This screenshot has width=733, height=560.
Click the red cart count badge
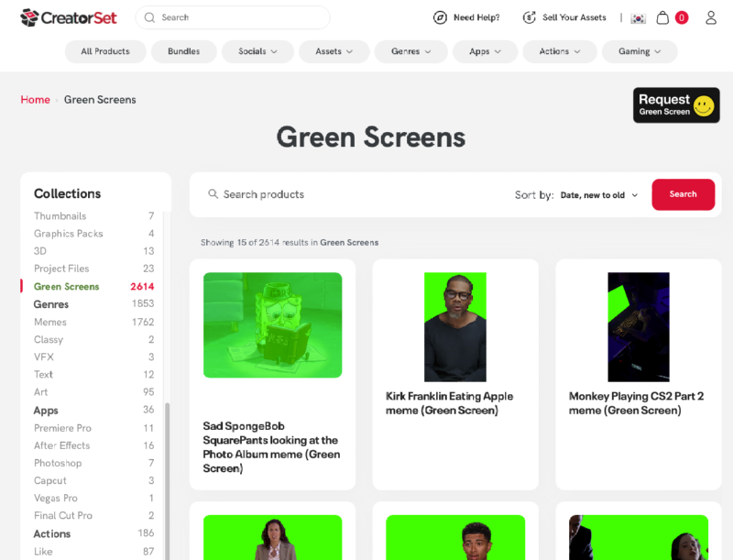tap(682, 17)
